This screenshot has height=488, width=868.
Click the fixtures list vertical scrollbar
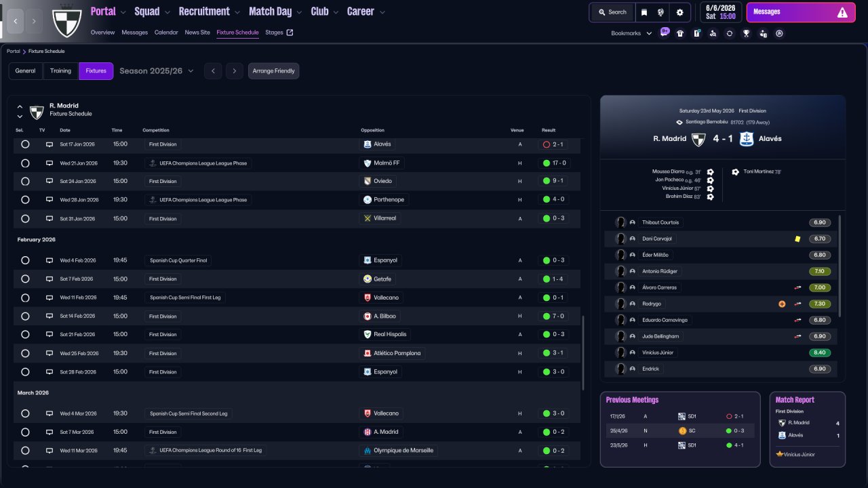tap(583, 352)
